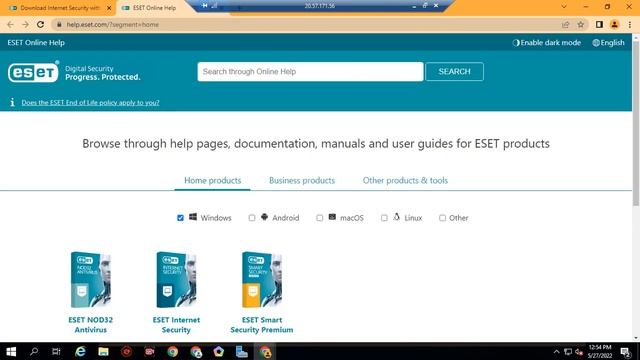Open Chrome side panel icon

[599, 24]
